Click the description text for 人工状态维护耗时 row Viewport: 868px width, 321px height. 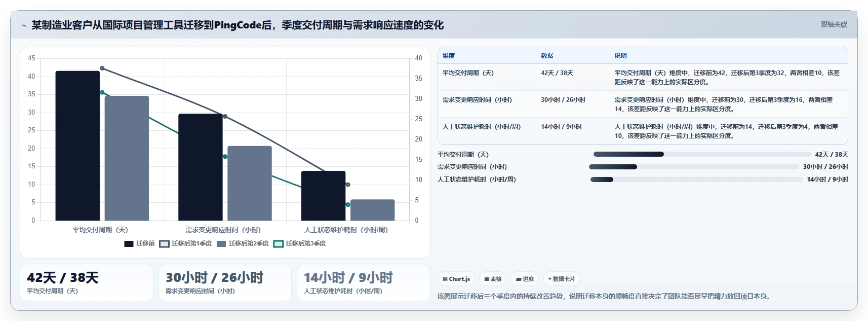[x=726, y=131]
